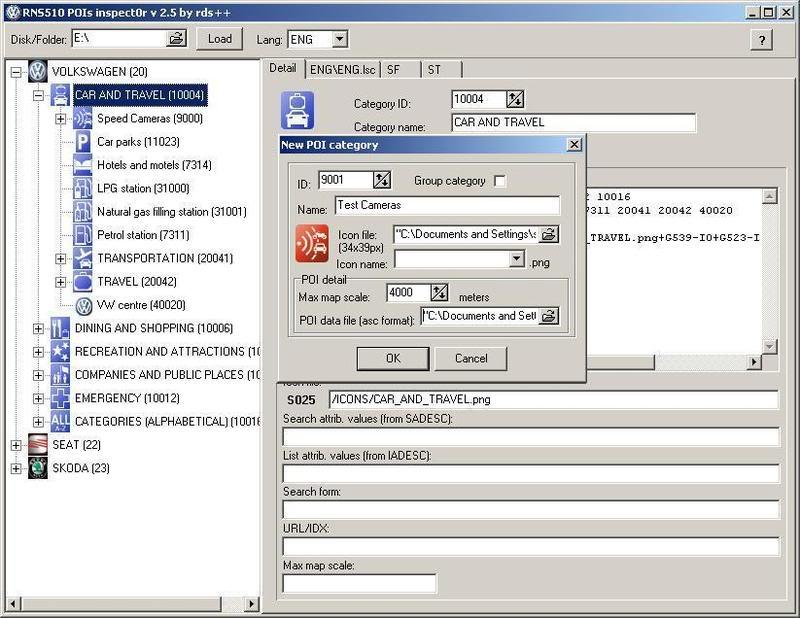Image resolution: width=800 pixels, height=618 pixels.
Task: Switch to the Detail tab
Action: 283,68
